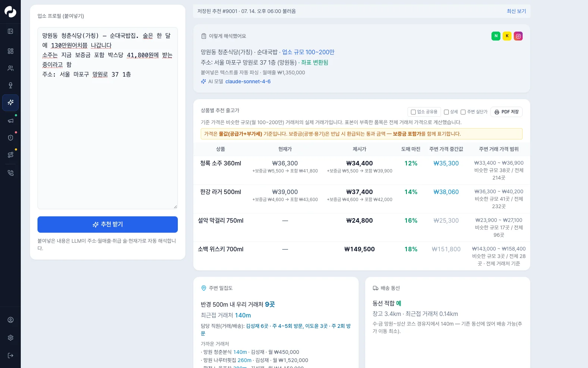The height and width of the screenshot is (368, 588).
Task: Click the 한강 라거 500ml product row
Action: coord(362,199)
